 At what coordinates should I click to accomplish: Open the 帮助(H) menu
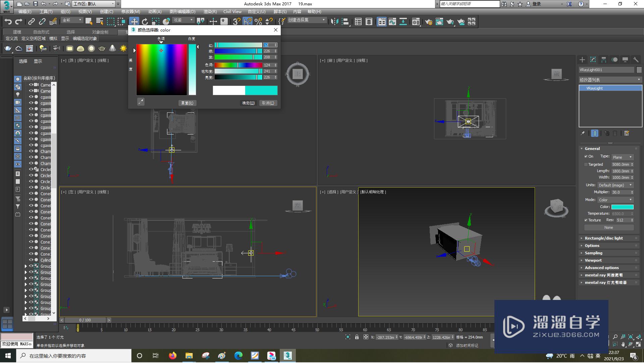click(314, 12)
